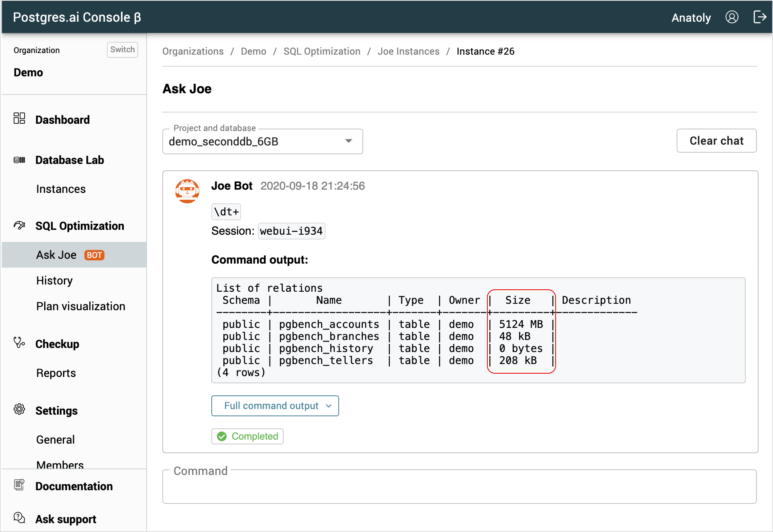Select History in the sidebar

click(x=54, y=280)
